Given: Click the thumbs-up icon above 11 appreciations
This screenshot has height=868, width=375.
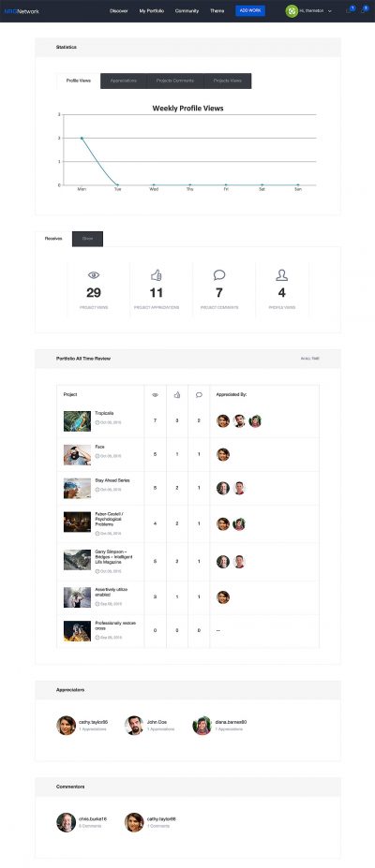Looking at the screenshot, I should (157, 274).
